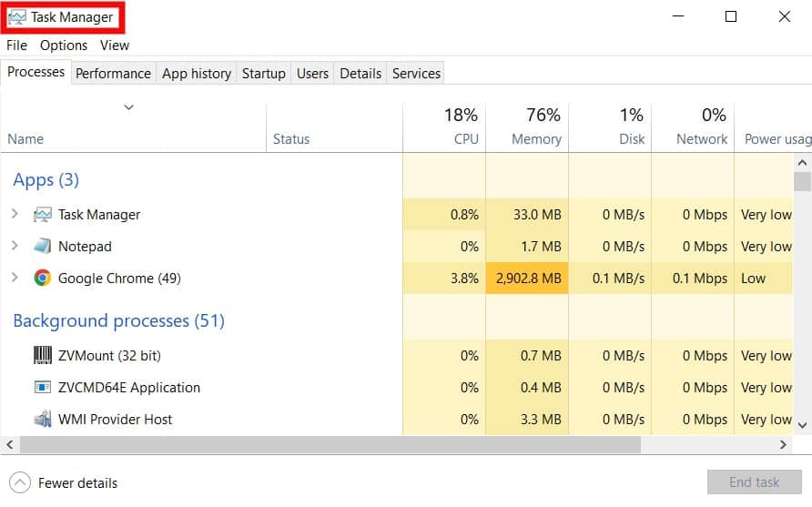Viewport: 812px width, 507px height.
Task: Sort by the Network column header
Action: 693,127
